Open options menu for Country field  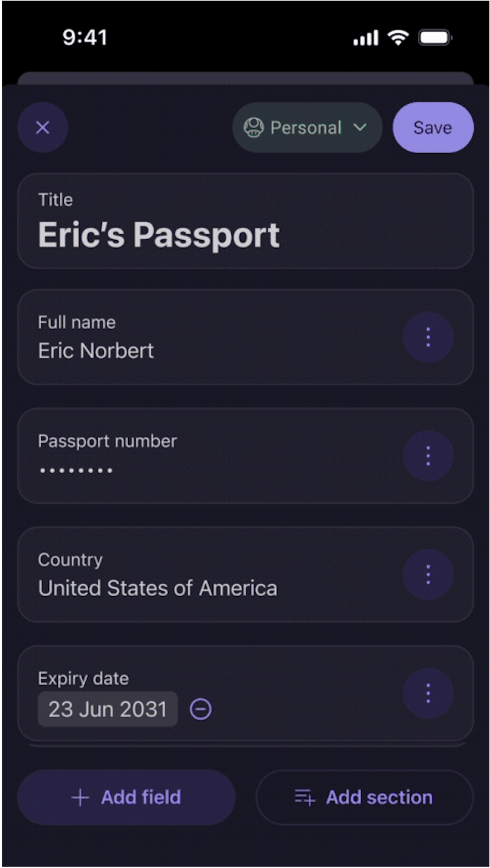[428, 575]
